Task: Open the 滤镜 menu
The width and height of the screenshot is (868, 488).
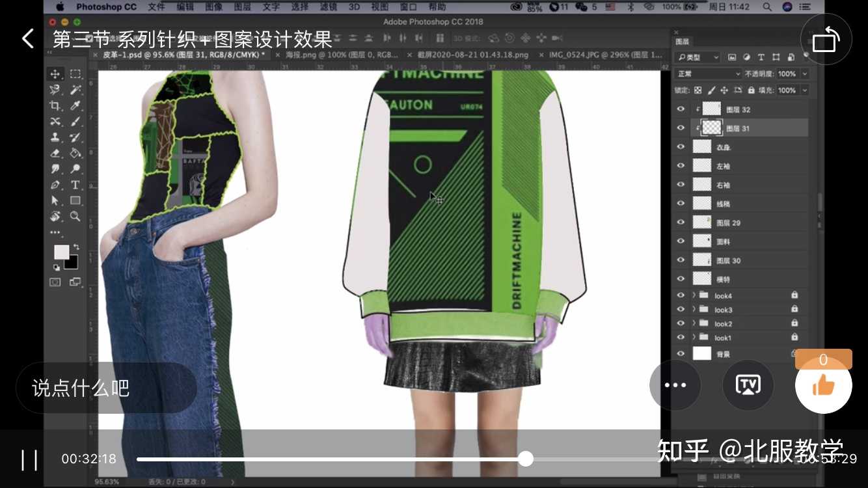Action: (329, 7)
